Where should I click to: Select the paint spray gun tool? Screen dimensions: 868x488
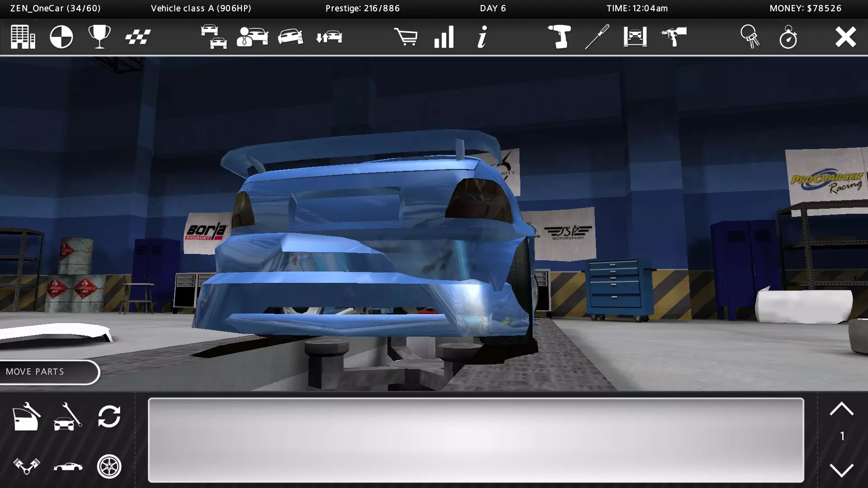pyautogui.click(x=674, y=37)
